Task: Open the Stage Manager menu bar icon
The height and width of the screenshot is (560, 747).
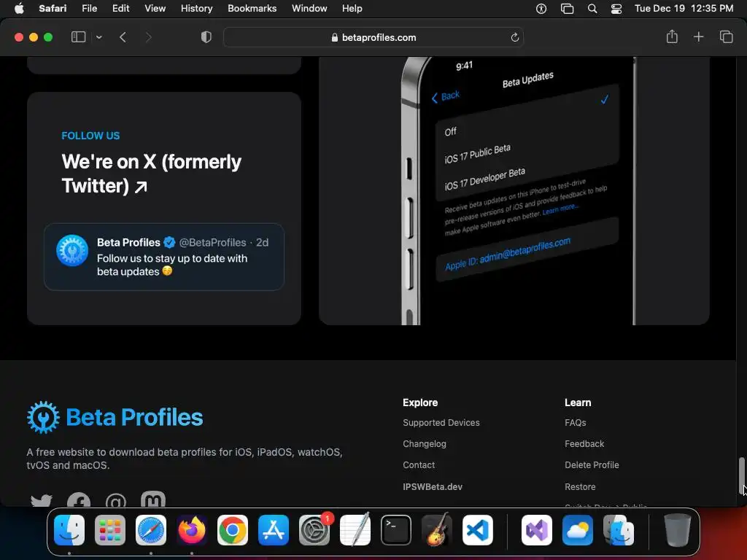Action: click(567, 9)
